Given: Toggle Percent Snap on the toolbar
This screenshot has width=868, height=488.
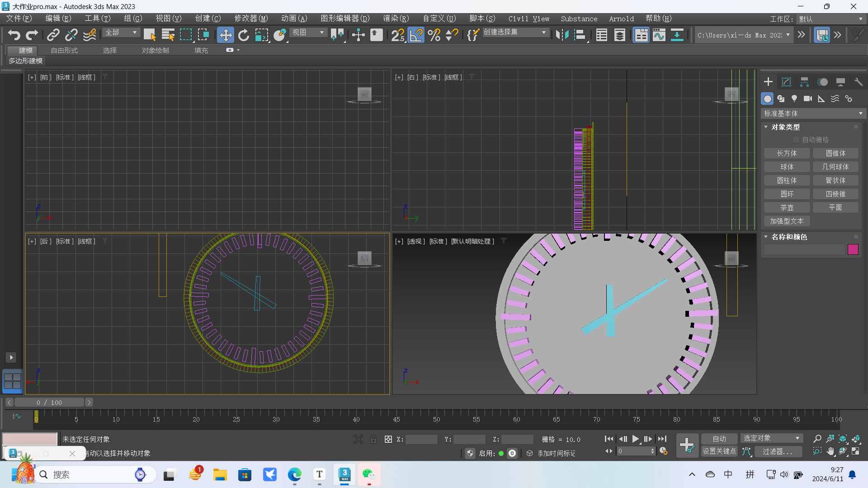Looking at the screenshot, I should [434, 35].
